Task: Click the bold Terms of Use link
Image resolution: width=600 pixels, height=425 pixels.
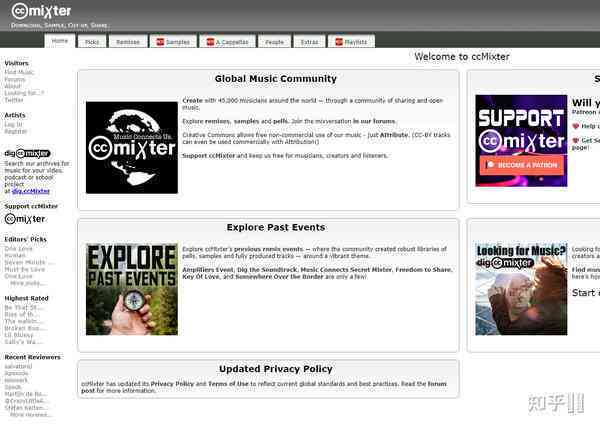Action: (x=228, y=384)
